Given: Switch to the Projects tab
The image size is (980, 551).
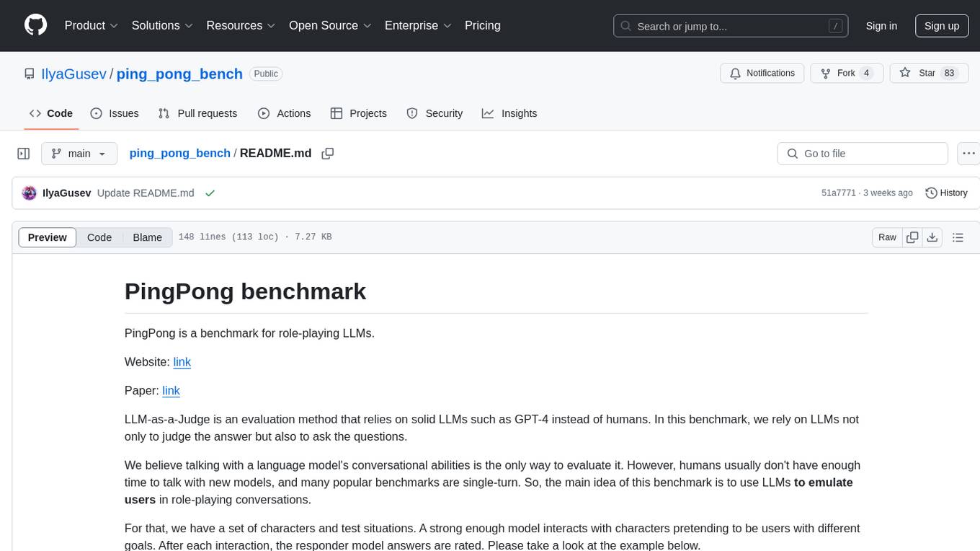Looking at the screenshot, I should pos(359,113).
